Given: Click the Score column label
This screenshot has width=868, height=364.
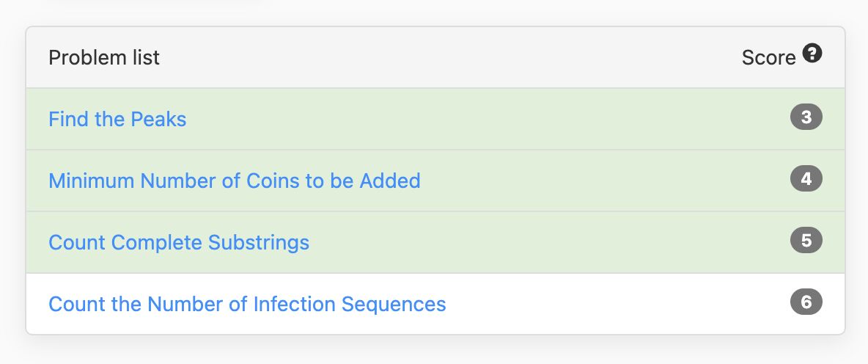Looking at the screenshot, I should coord(768,58).
